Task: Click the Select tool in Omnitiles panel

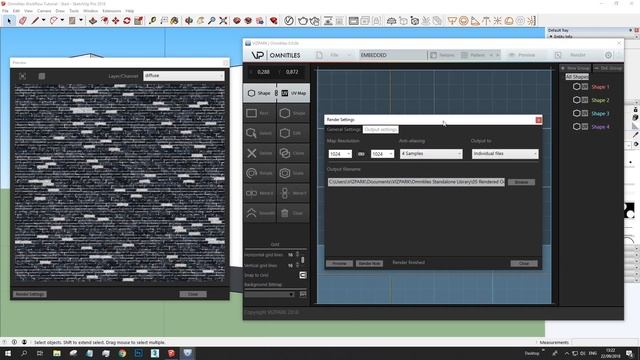Action: [260, 133]
